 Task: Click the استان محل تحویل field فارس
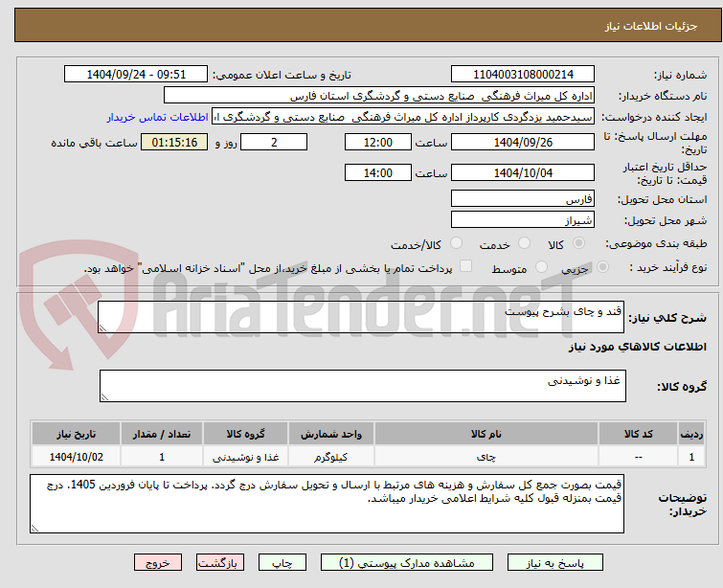point(523,199)
